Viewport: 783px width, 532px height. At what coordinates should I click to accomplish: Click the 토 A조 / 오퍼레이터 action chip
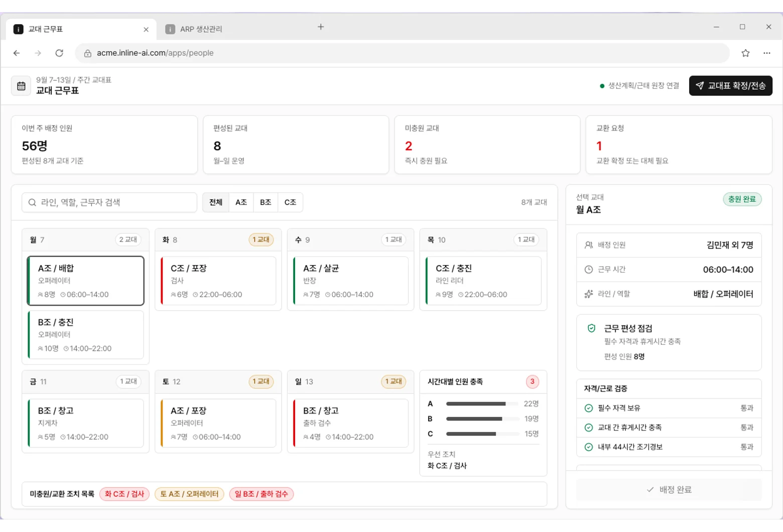click(x=189, y=494)
